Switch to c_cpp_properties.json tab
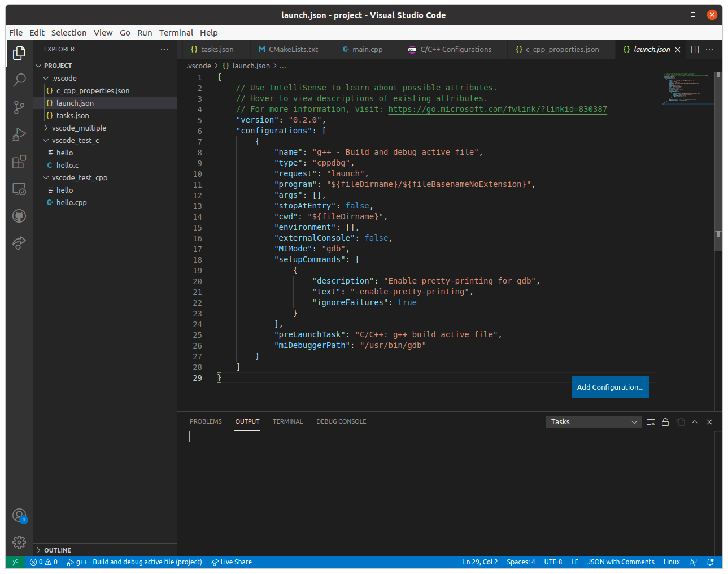 [x=562, y=50]
